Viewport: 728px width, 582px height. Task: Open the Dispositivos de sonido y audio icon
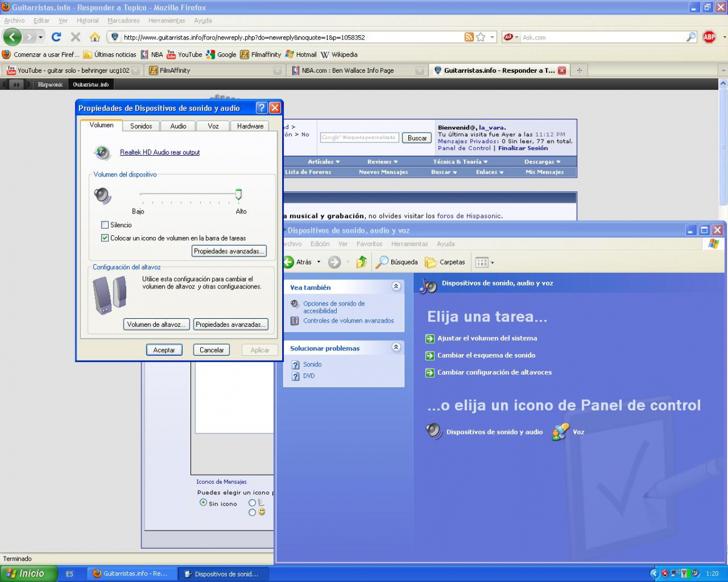tap(484, 432)
